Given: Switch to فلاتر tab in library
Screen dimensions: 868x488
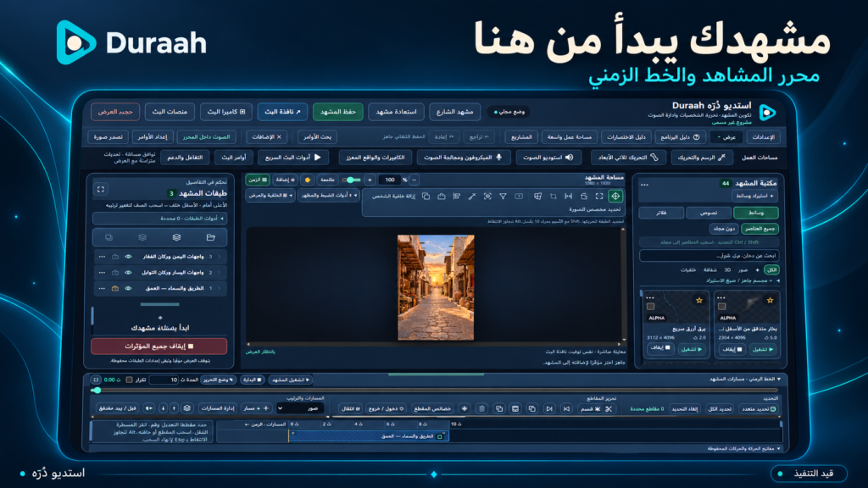Looking at the screenshot, I should coord(661,213).
